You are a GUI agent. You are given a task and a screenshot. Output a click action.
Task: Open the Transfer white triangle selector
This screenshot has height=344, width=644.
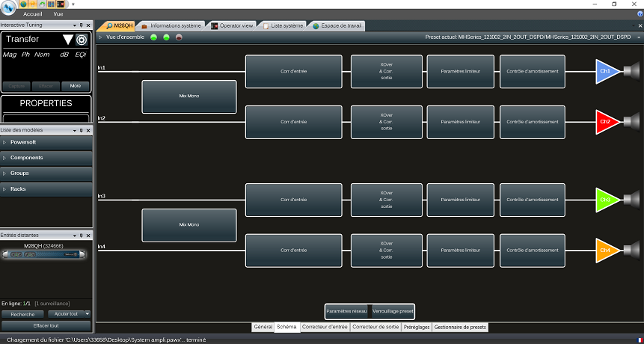68,40
